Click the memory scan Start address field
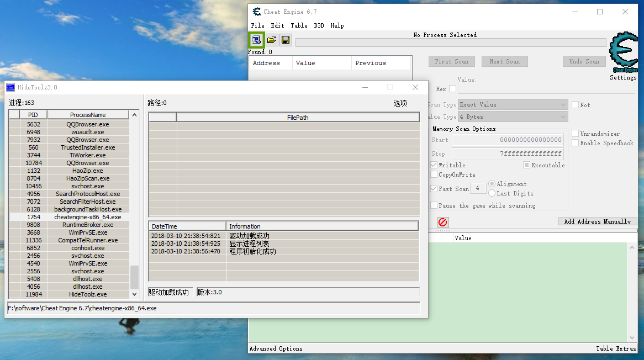Image resolution: width=644 pixels, height=360 pixels. [x=508, y=140]
